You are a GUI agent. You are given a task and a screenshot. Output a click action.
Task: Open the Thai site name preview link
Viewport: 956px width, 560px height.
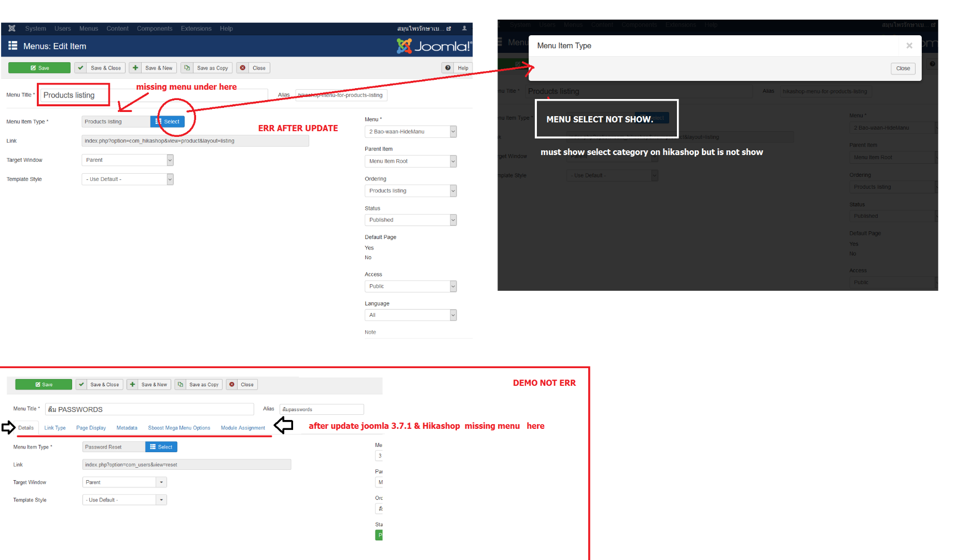424,29
